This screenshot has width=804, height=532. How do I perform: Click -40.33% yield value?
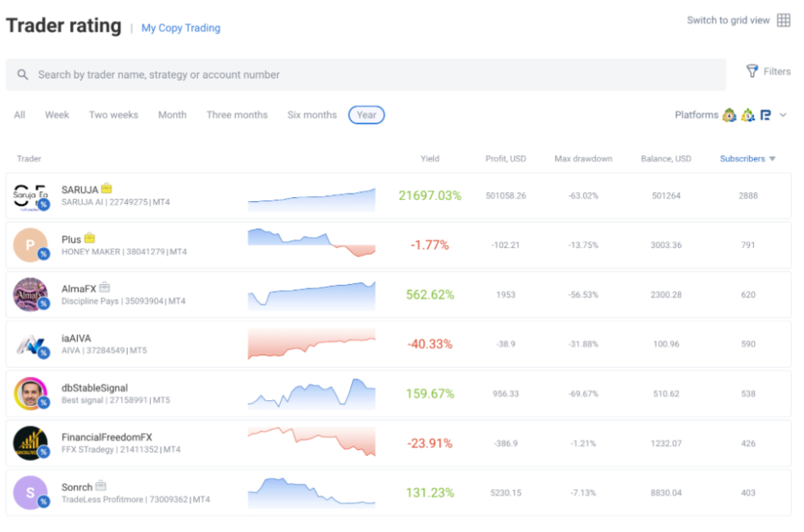click(430, 344)
